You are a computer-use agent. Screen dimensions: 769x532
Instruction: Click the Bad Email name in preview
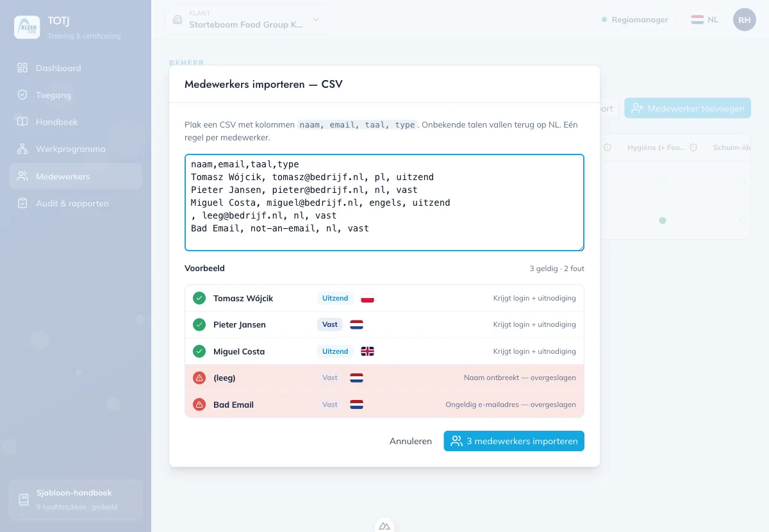click(233, 404)
